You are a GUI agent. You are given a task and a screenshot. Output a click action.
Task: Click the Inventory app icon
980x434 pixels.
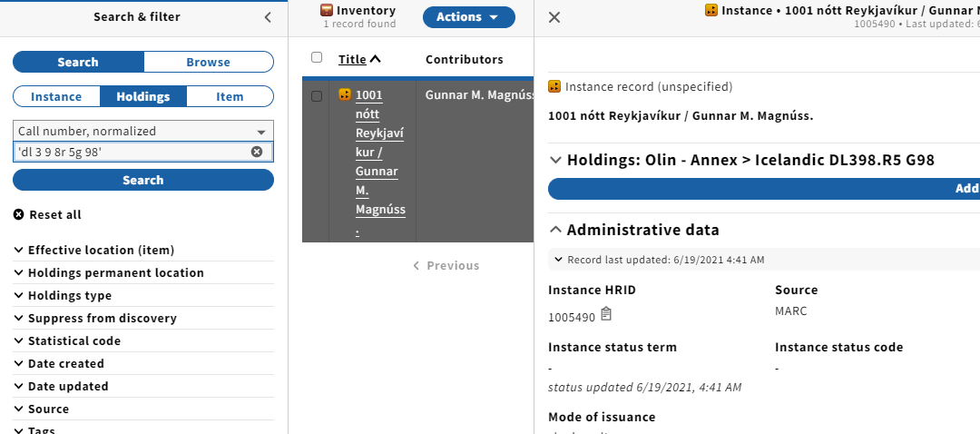click(x=327, y=10)
